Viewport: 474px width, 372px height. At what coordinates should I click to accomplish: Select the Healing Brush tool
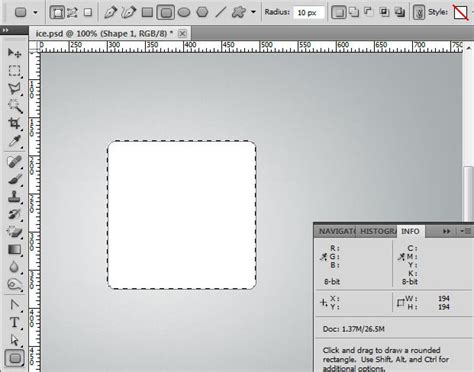(14, 162)
